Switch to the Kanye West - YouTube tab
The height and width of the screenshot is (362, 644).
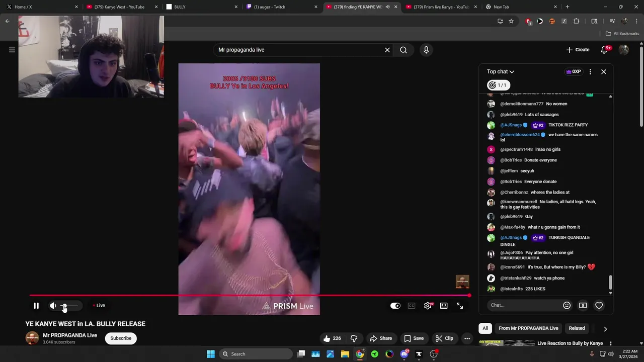point(121,7)
